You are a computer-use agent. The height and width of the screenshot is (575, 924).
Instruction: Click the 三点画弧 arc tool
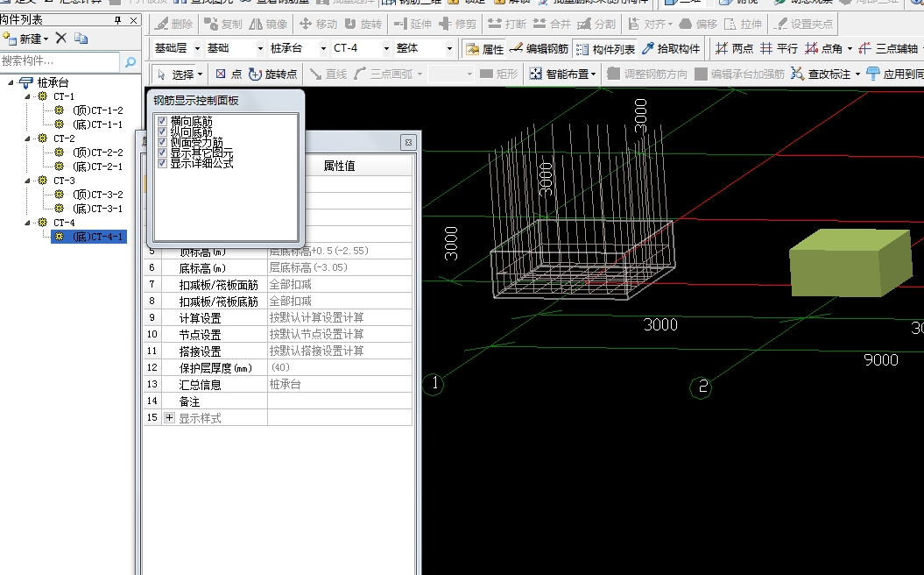coord(388,74)
